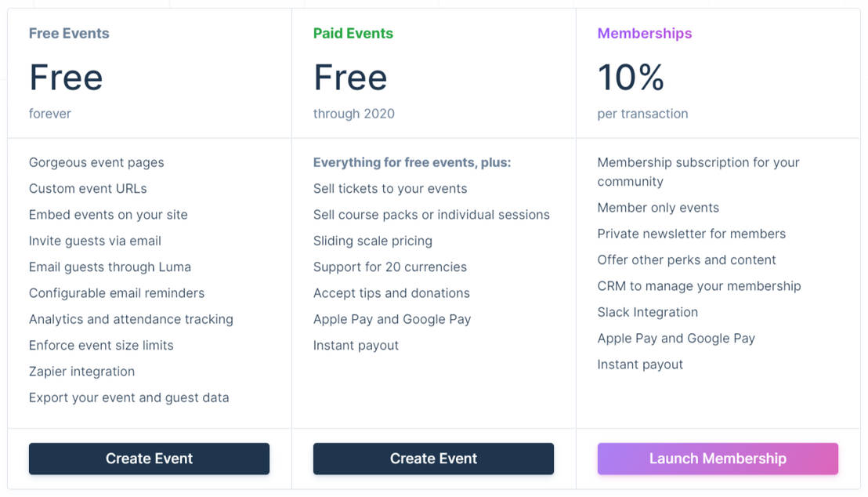Open the Zapier integration feature entry
The height and width of the screenshot is (497, 868).
click(82, 371)
